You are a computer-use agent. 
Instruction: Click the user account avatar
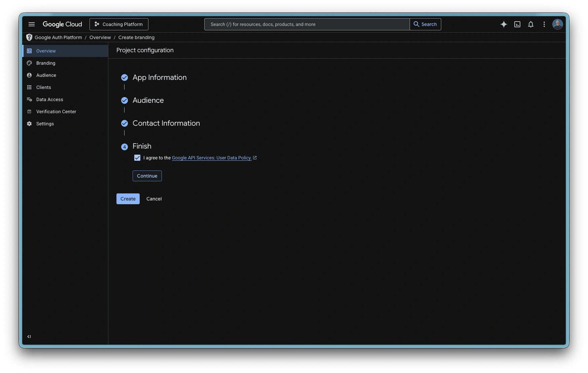(x=557, y=24)
